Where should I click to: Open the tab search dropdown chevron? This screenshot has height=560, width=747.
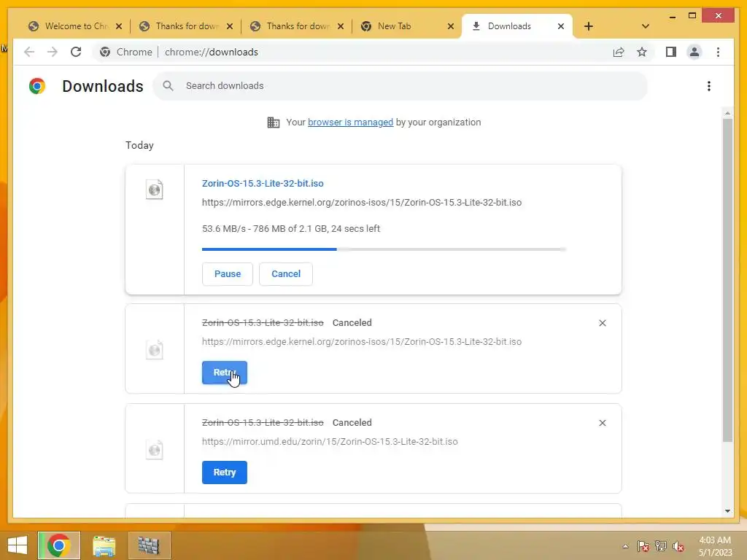click(x=645, y=26)
